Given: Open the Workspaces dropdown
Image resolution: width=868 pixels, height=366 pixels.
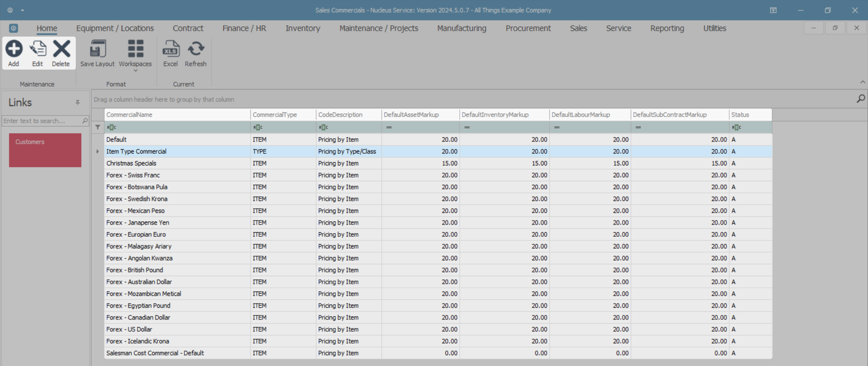Looking at the screenshot, I should 135,55.
